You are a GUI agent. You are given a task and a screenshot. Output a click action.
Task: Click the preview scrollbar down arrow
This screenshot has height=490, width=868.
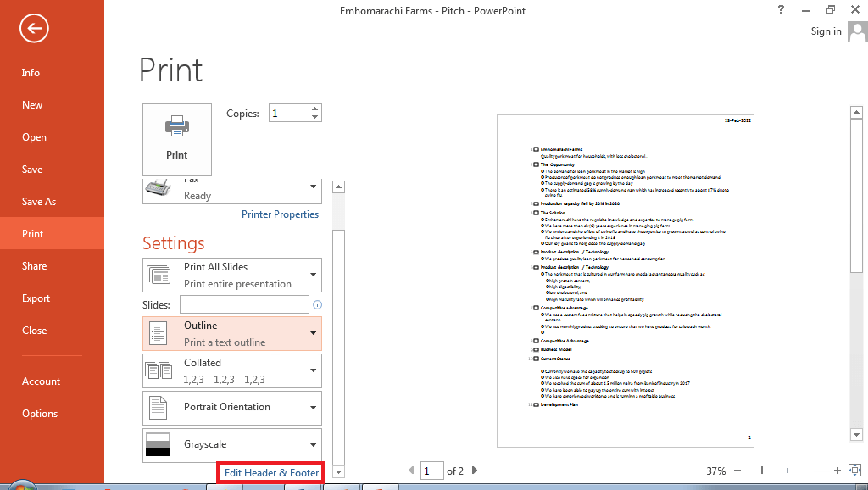point(856,435)
